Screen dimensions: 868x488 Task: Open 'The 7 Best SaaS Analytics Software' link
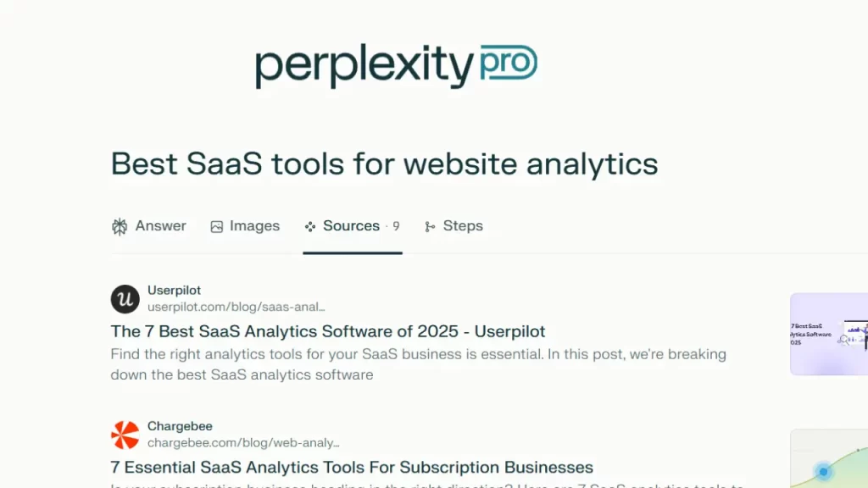328,331
